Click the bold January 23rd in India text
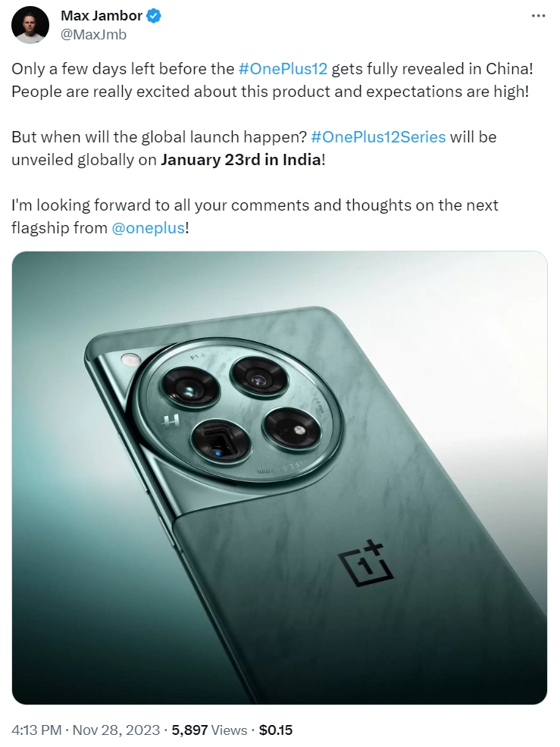This screenshot has width=560, height=747. (x=241, y=160)
